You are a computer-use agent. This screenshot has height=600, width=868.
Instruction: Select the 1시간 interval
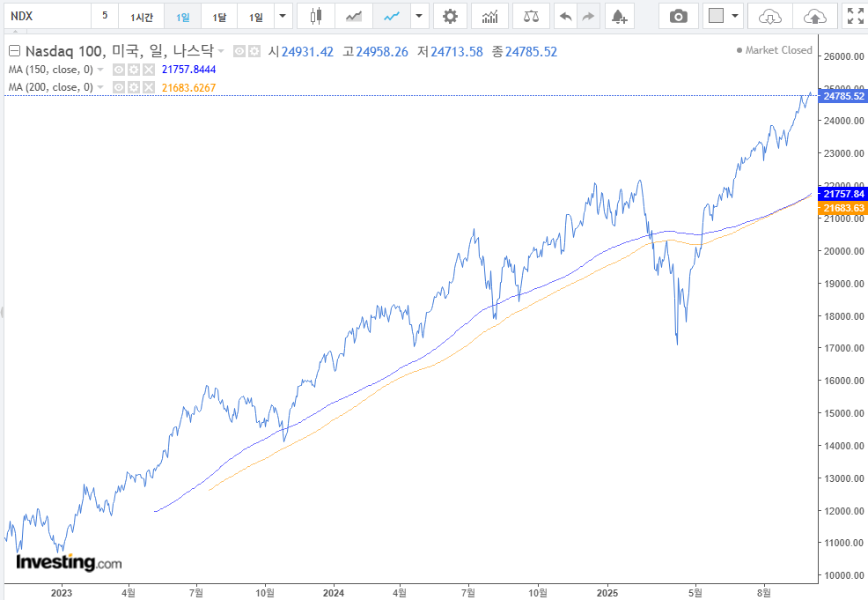coord(142,16)
